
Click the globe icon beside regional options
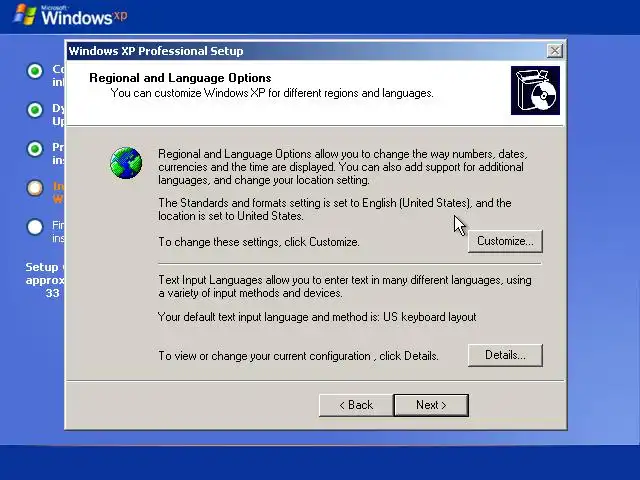tap(126, 163)
